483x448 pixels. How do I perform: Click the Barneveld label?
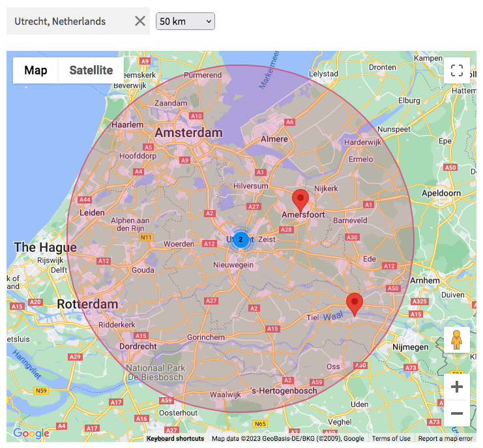click(x=350, y=220)
